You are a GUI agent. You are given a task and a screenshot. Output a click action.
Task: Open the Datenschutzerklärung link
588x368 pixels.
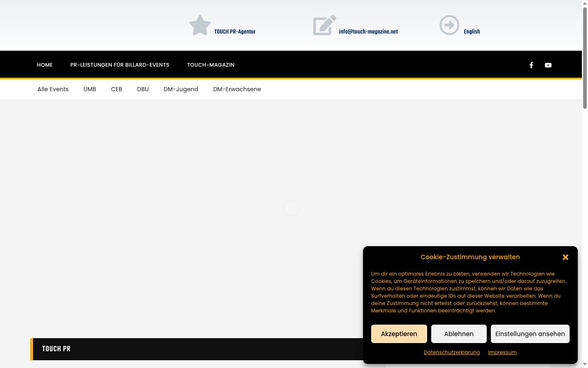[x=452, y=352]
